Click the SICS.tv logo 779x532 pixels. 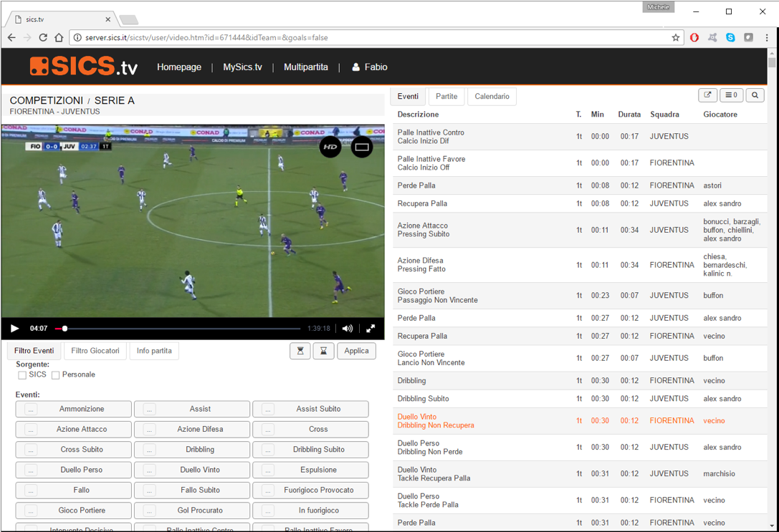click(x=82, y=66)
